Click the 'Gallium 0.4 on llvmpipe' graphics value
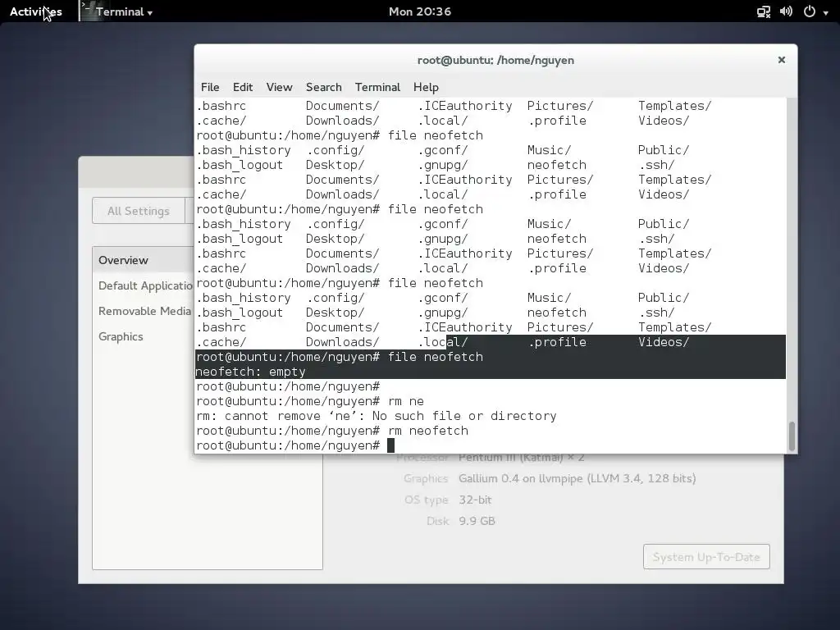840x630 pixels. point(577,478)
